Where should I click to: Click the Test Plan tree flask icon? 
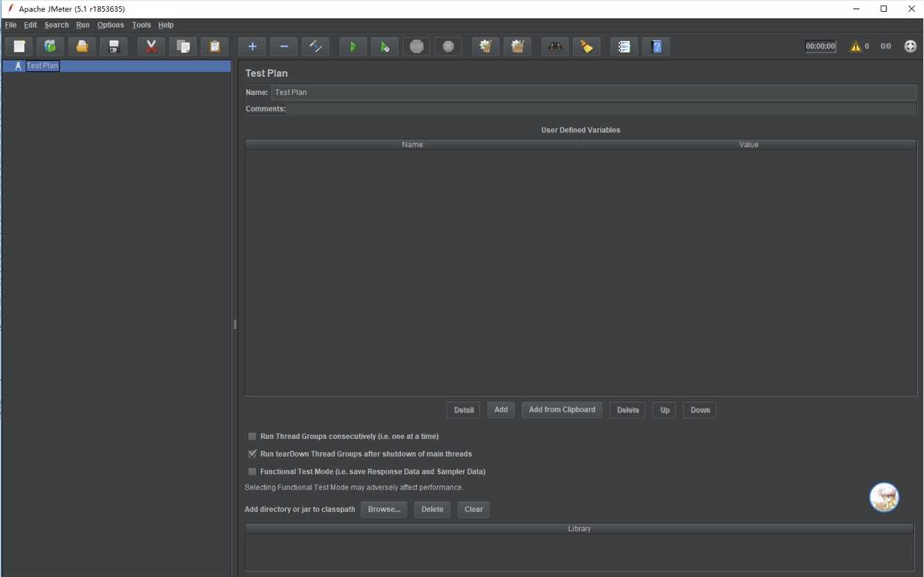point(18,66)
